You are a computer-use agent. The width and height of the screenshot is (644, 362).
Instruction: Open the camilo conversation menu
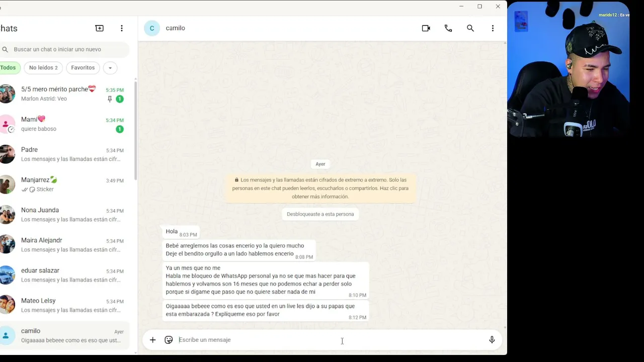(493, 28)
